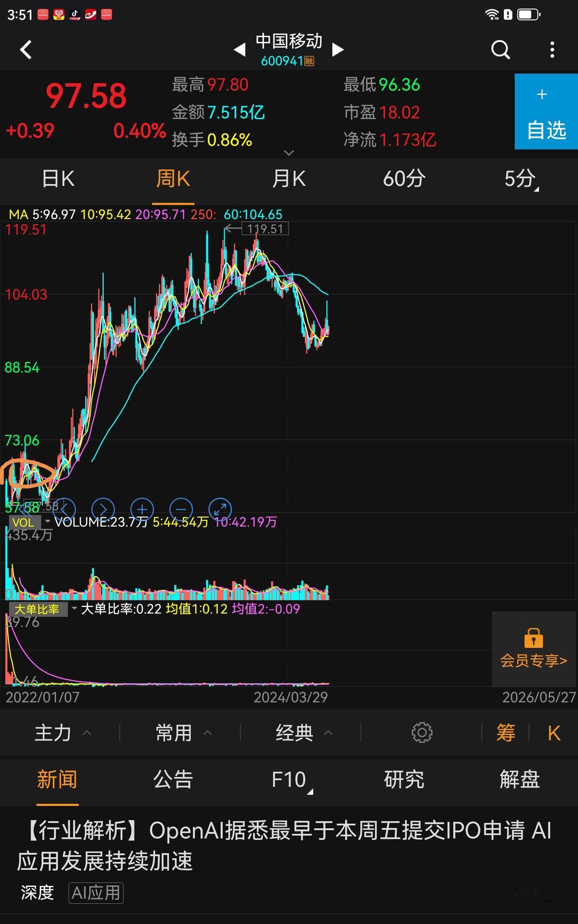Tap the VOLUME:23.7万 readout

pos(101,522)
